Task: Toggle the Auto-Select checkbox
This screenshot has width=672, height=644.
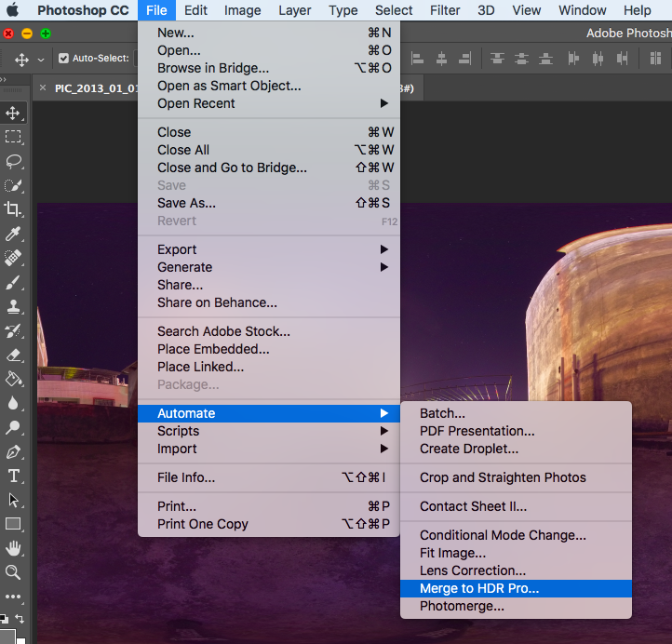Action: coord(63,59)
